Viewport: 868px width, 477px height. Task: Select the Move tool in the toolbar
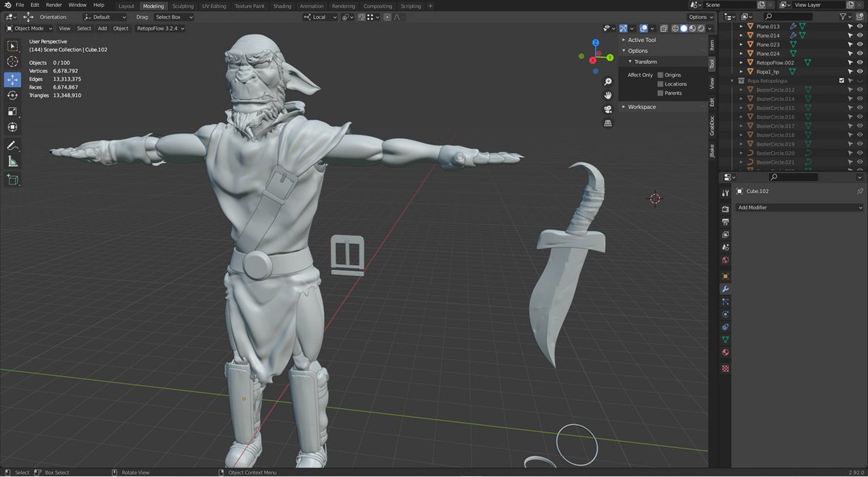[12, 80]
